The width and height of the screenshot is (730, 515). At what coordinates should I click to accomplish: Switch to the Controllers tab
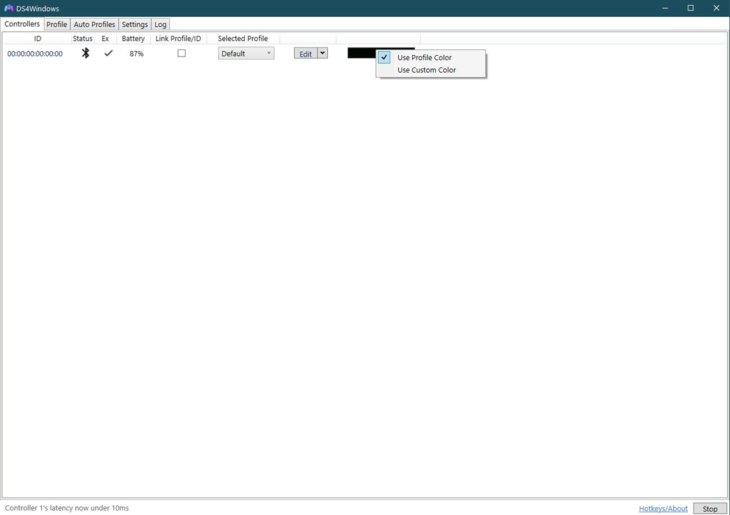[22, 24]
